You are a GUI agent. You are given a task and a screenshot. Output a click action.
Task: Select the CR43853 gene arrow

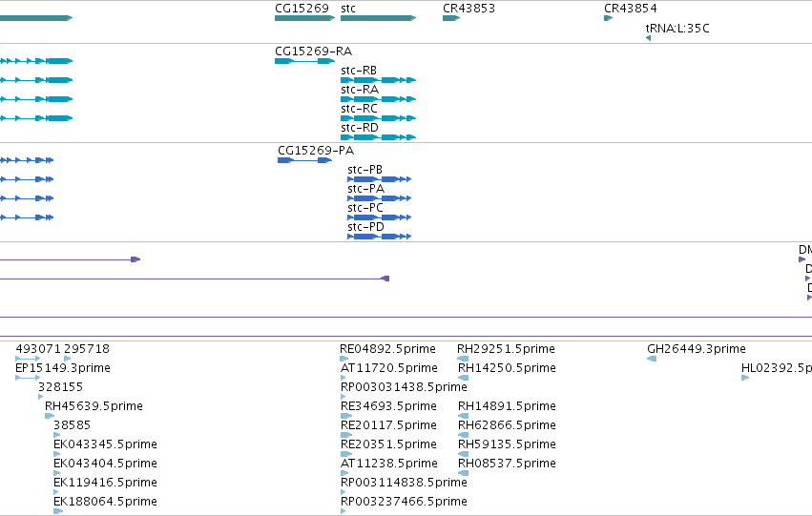pos(451,18)
